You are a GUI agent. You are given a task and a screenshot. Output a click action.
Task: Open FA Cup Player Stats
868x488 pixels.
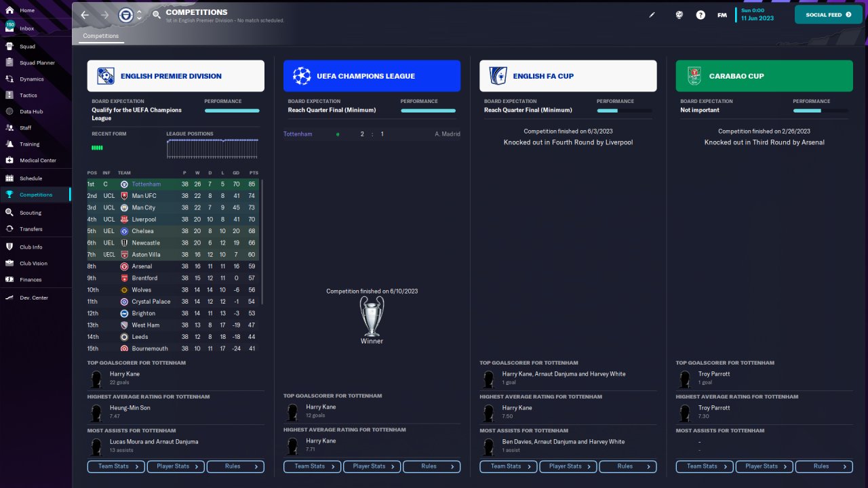pyautogui.click(x=568, y=466)
